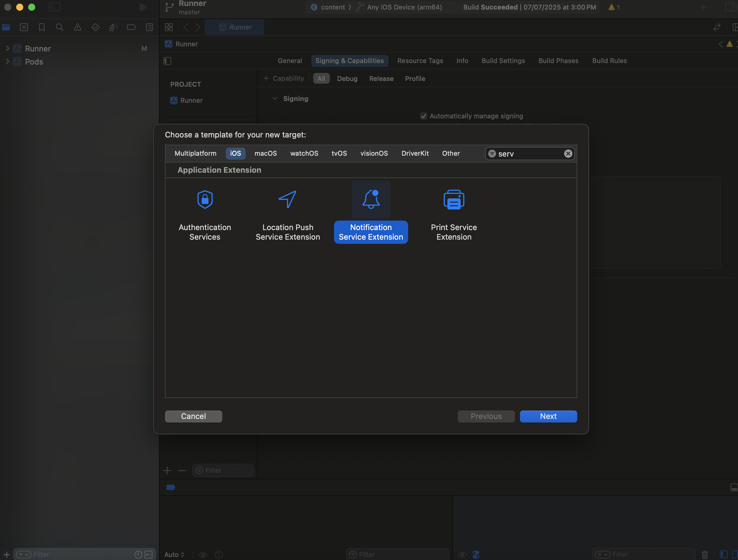Switch template platform to Multiplatform
Viewport: 738px width, 560px height.
[x=195, y=154]
